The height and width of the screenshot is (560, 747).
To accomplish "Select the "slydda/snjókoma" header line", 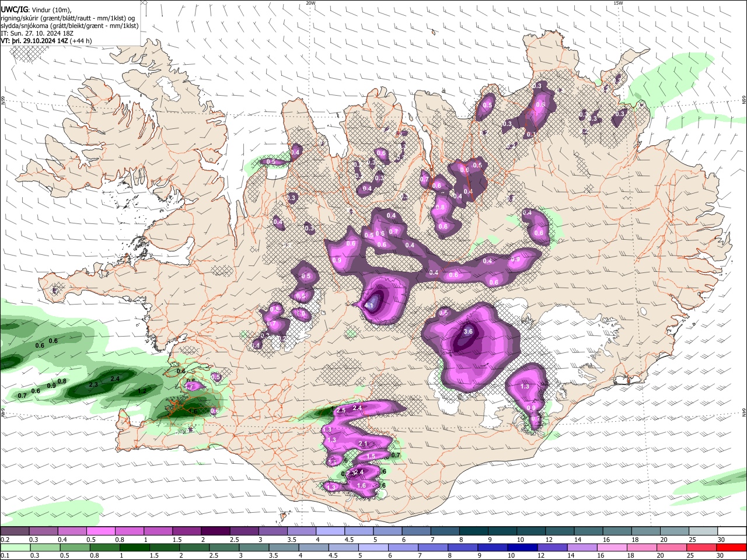I will tap(69, 26).
